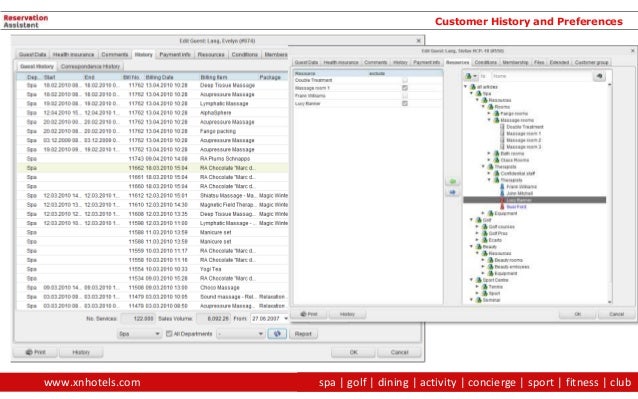The width and height of the screenshot is (638, 399).
Task: Click the Confidential staff folder icon
Action: [496, 174]
